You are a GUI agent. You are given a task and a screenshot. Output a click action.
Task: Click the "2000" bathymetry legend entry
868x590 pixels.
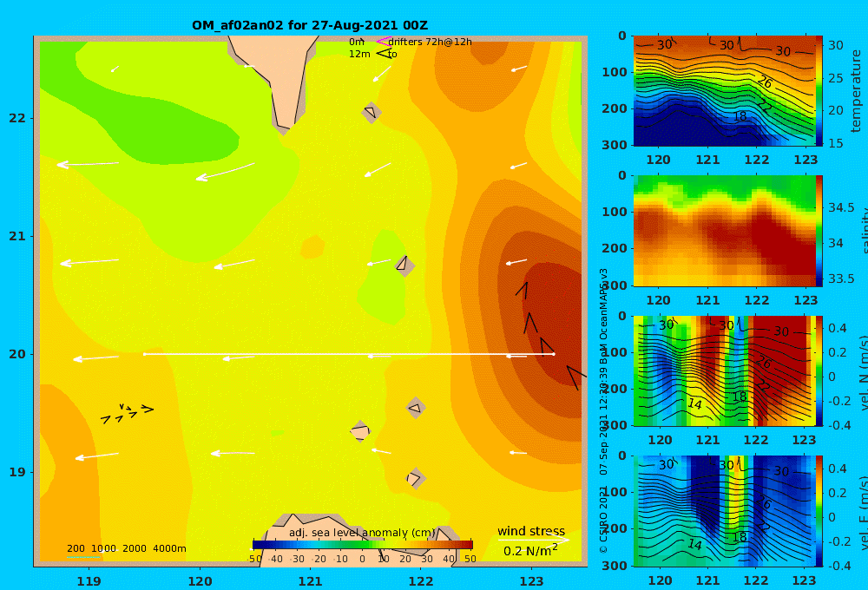click(x=135, y=548)
